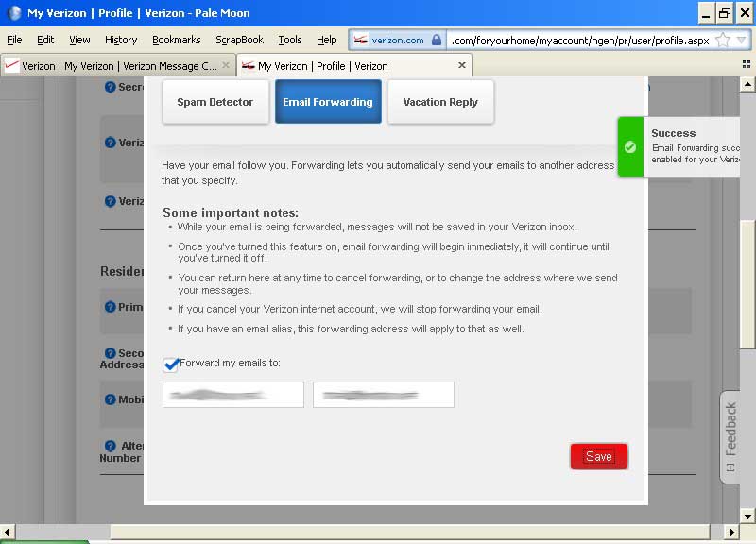This screenshot has width=756, height=544.
Task: Click the help icon beside Seco Address
Action: pos(110,353)
